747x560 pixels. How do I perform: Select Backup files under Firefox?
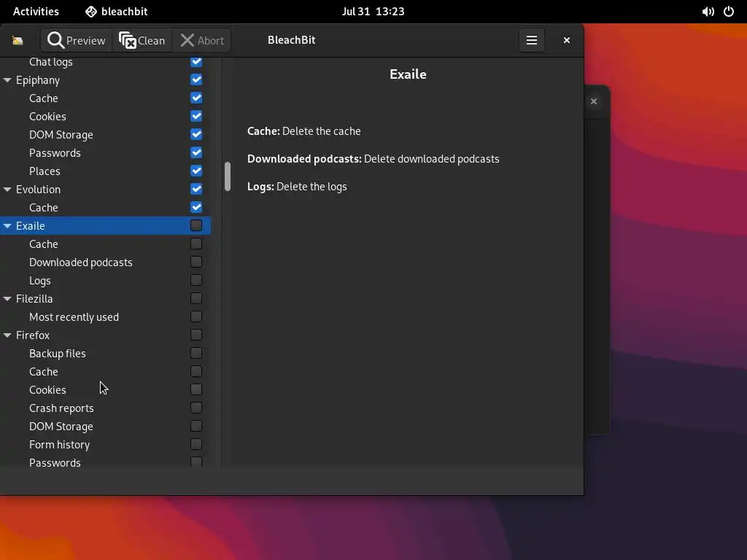105,354
